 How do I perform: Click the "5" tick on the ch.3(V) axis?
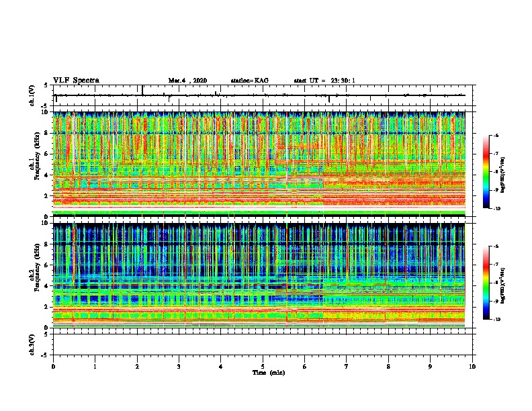(x=47, y=334)
